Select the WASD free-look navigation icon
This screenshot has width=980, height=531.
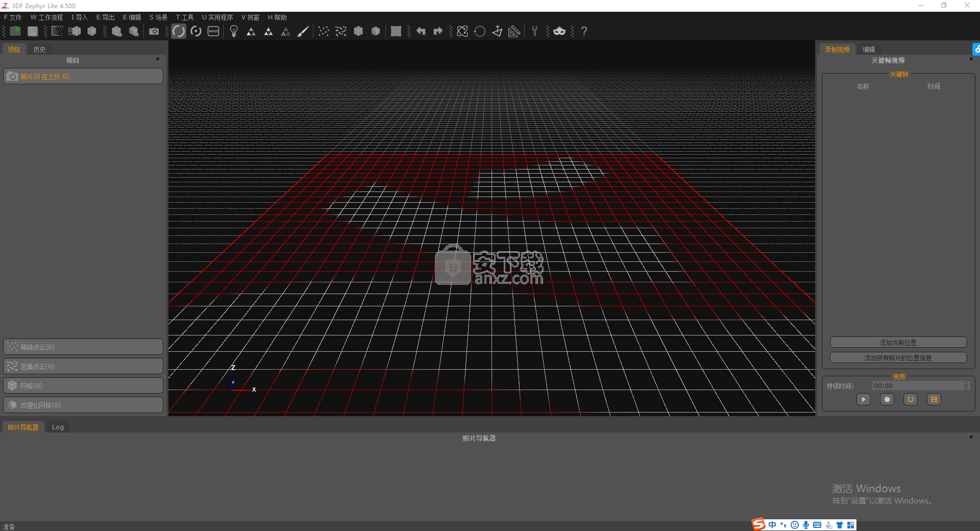tap(213, 31)
